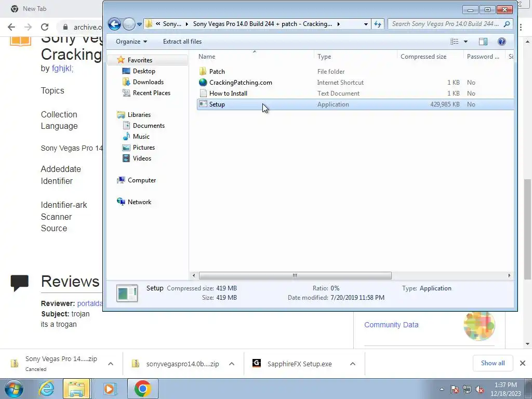Select the Setup application icon

pyautogui.click(x=203, y=104)
